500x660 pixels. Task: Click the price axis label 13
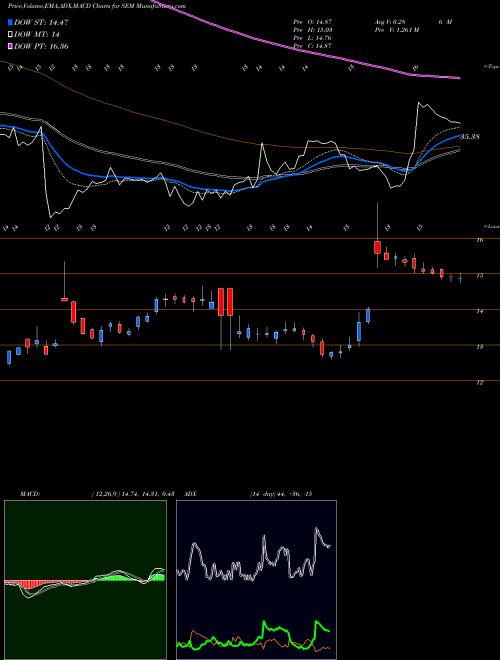tap(479, 347)
